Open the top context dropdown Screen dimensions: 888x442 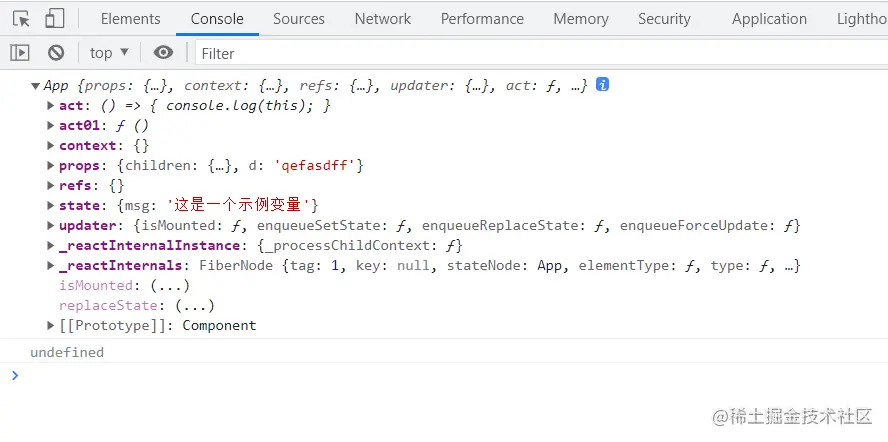(x=109, y=53)
